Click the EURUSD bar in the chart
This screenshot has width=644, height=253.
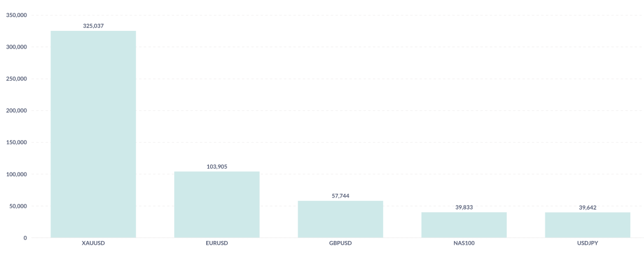point(217,205)
